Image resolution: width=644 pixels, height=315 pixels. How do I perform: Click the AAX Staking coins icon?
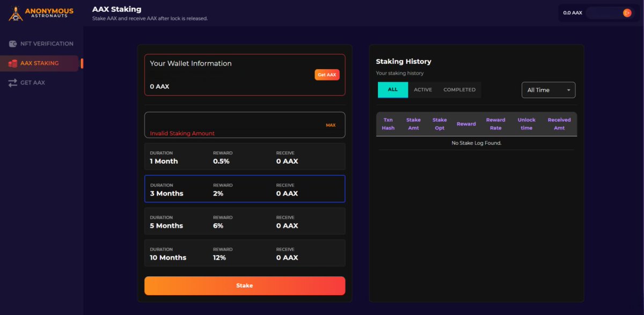tap(13, 63)
